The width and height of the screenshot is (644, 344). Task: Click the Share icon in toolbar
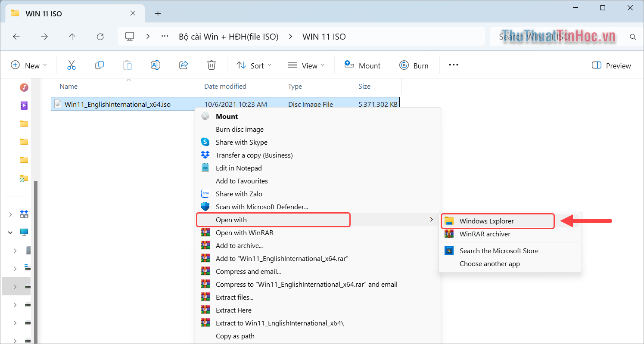(x=184, y=65)
